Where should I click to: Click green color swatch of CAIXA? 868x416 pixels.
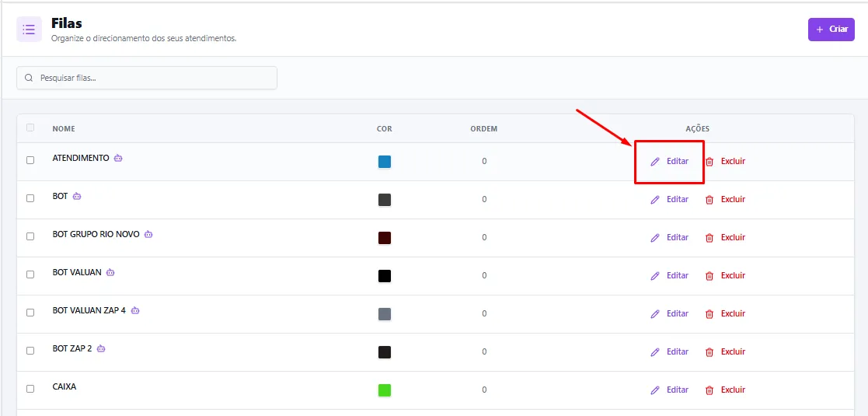click(385, 390)
